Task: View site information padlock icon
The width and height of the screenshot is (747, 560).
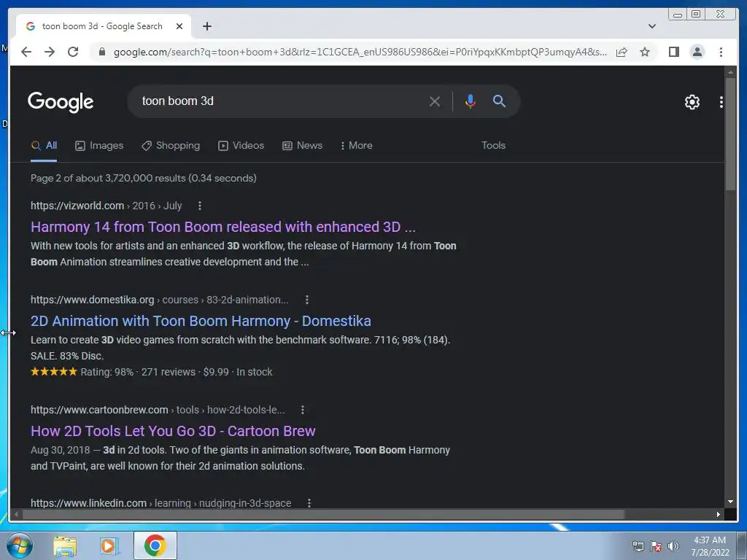Action: (101, 52)
